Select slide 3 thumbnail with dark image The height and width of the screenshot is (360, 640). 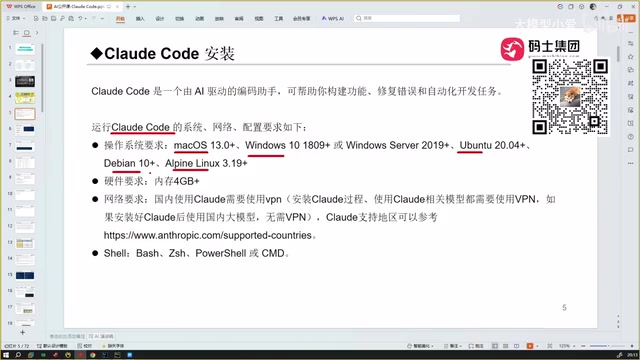[x=25, y=81]
